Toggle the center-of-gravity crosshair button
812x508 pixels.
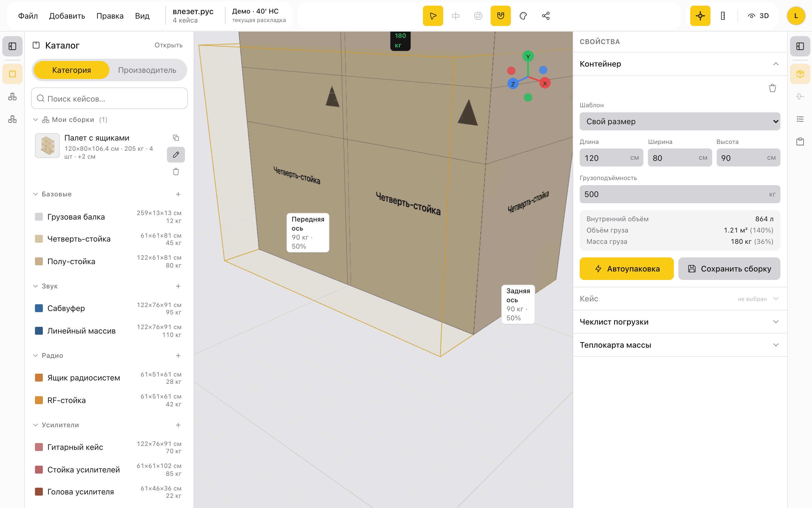click(x=700, y=16)
